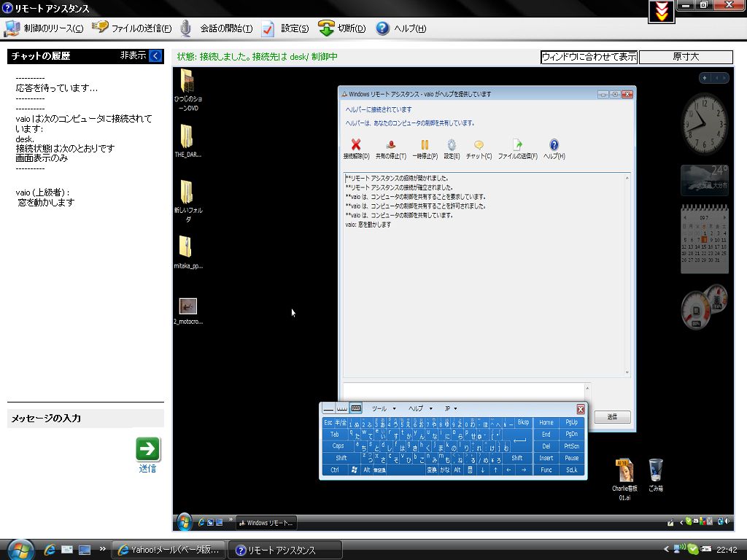
Task: Open the ツール dropdown on the on-screen keyboard
Action: [384, 408]
